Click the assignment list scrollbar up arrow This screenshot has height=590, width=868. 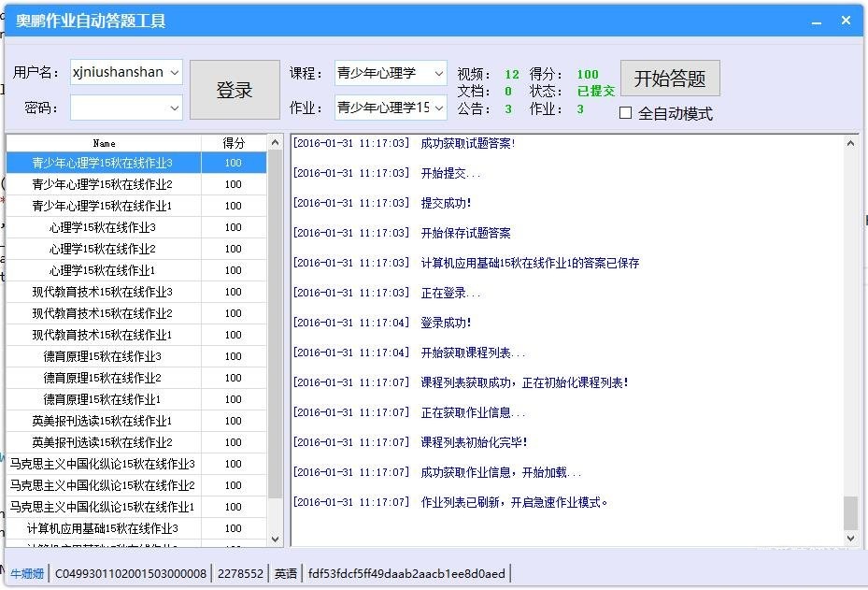(275, 143)
